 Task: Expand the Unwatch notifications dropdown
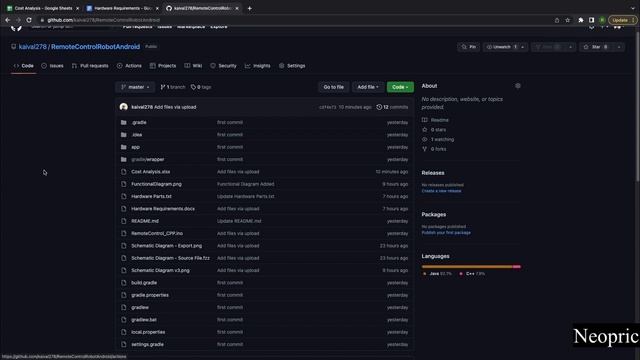[522, 47]
